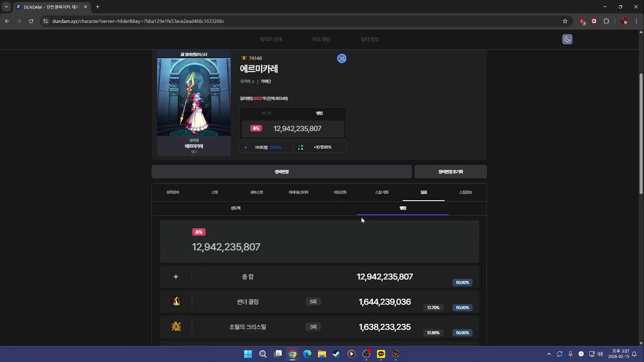Click the 50.90% badge in the 총 합 row
The width and height of the screenshot is (644, 362).
(x=462, y=283)
